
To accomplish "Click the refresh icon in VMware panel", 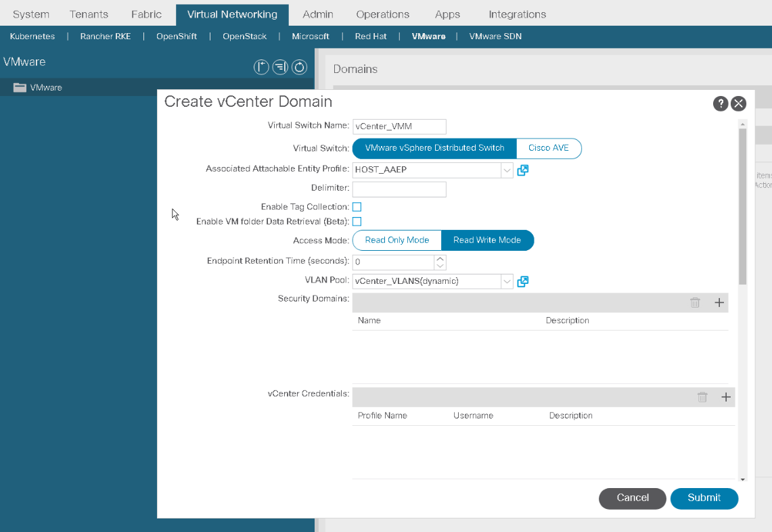I will click(299, 67).
